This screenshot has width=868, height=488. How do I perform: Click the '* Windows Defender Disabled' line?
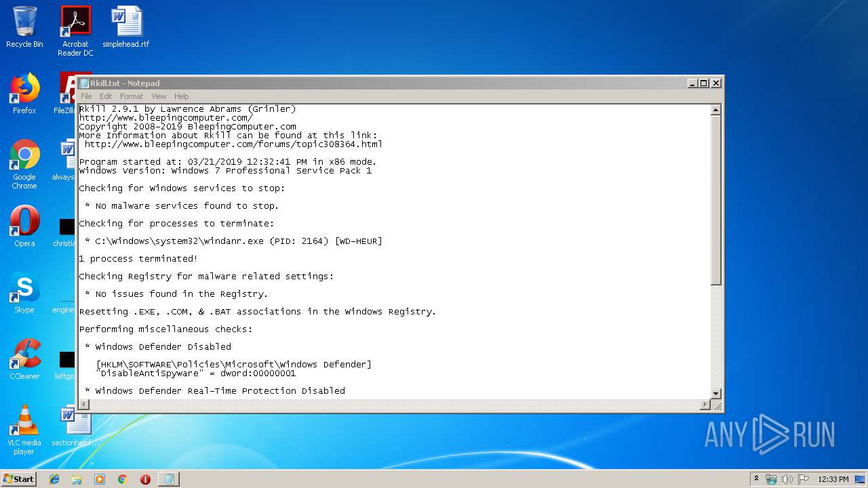tap(157, 347)
